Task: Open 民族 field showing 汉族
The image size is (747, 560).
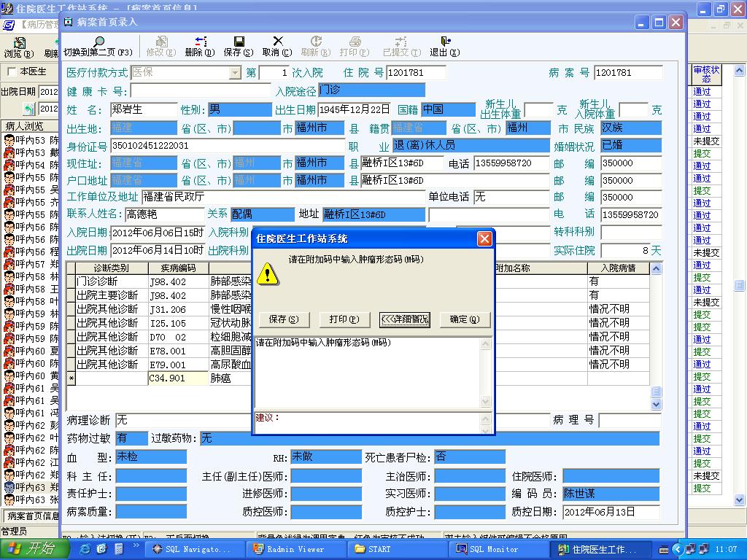Action: pyautogui.click(x=631, y=128)
